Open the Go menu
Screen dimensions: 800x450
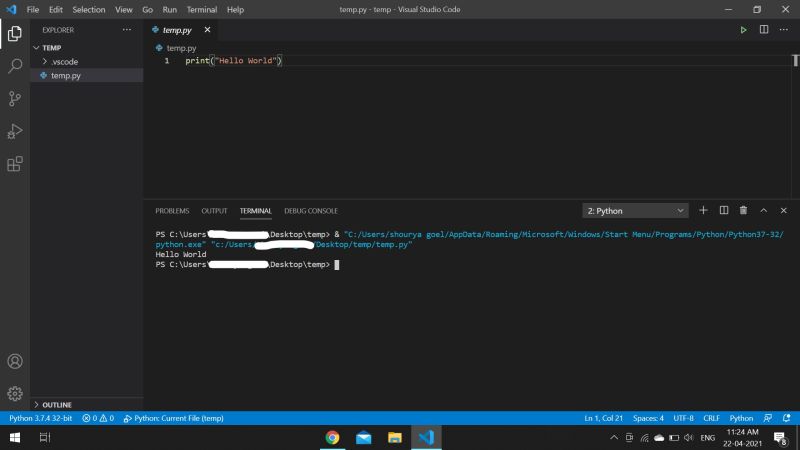147,9
